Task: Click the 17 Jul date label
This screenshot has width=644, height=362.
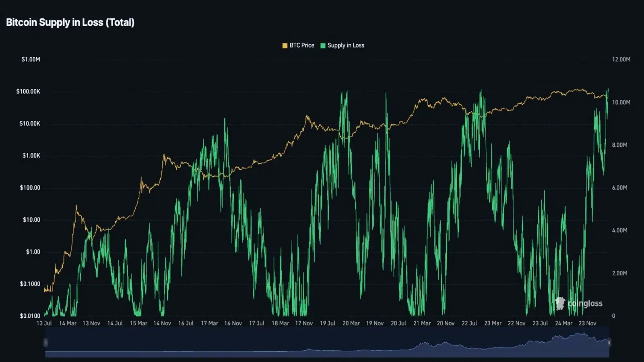Action: [x=256, y=323]
